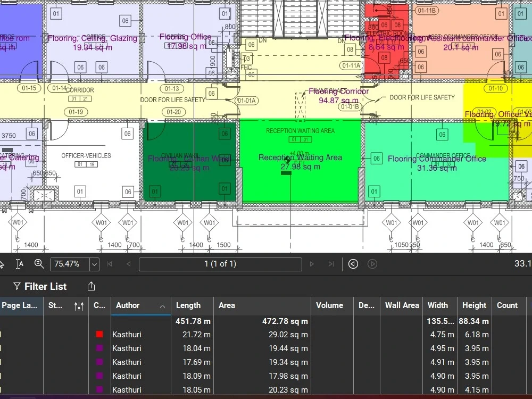Click the Volume column header
This screenshot has height=399, width=532.
(x=332, y=306)
